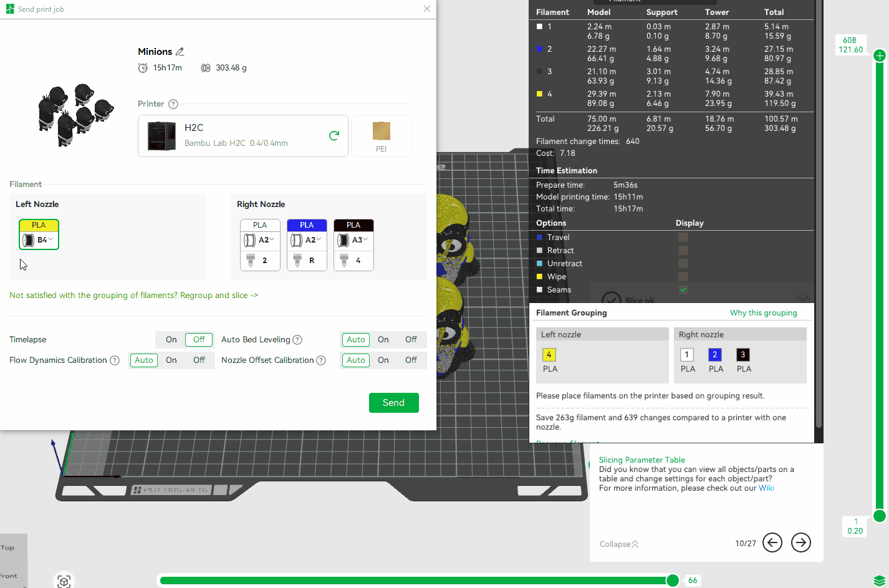The height and width of the screenshot is (588, 889).
Task: Open Auto Bed Leveling help icon
Action: (x=297, y=340)
